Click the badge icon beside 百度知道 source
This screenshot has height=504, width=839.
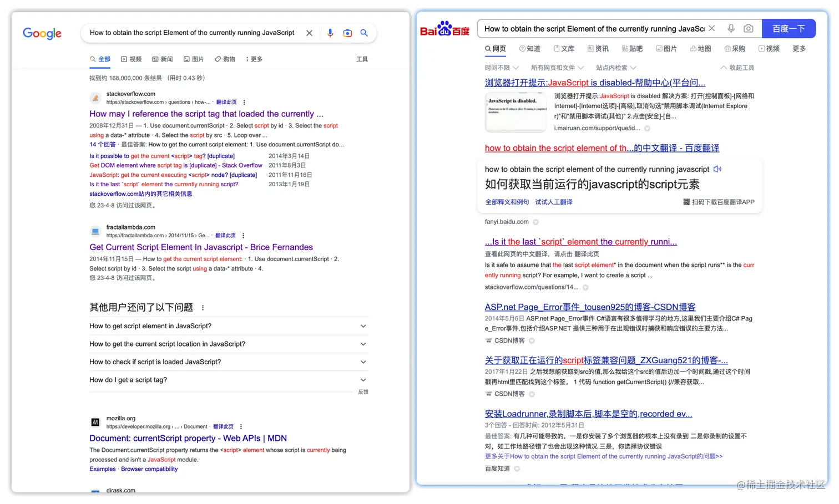tap(517, 469)
